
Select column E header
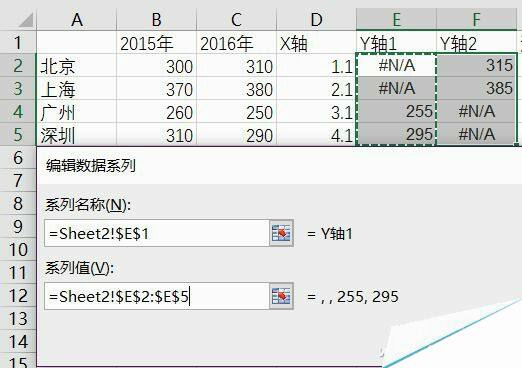pyautogui.click(x=396, y=19)
